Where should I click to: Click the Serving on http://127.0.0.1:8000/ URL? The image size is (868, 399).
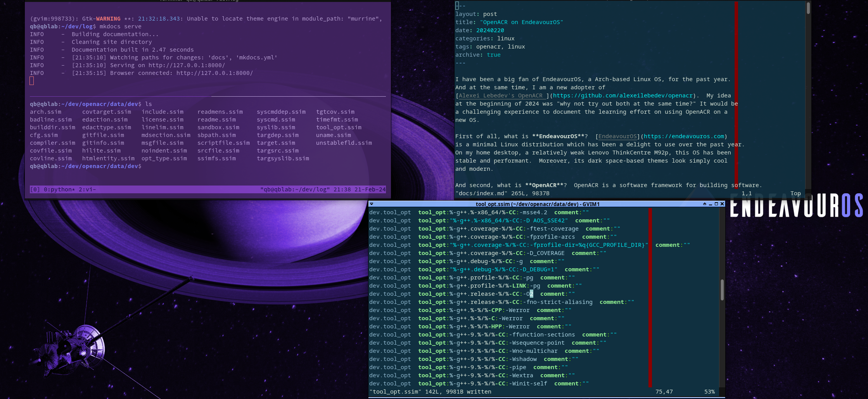[x=187, y=65]
